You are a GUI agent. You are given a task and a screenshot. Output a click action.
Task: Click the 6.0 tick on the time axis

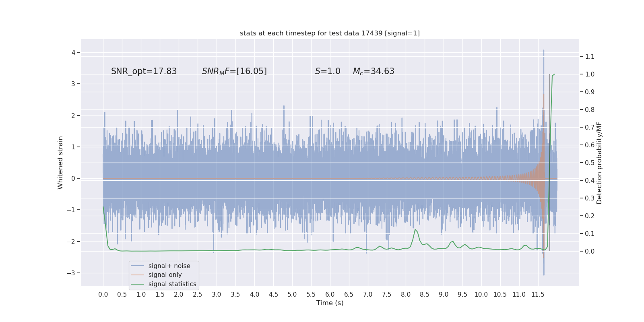pyautogui.click(x=330, y=295)
